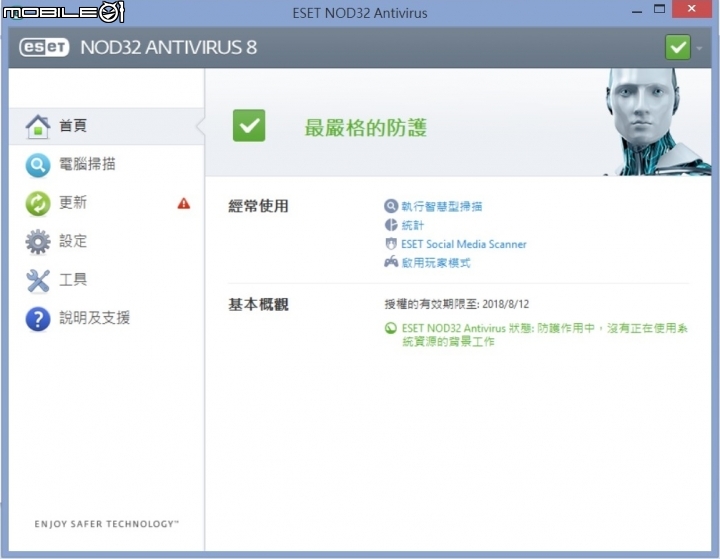The height and width of the screenshot is (559, 720).
Task: Run 執行智慧型掃描 smart scan link
Action: point(442,206)
